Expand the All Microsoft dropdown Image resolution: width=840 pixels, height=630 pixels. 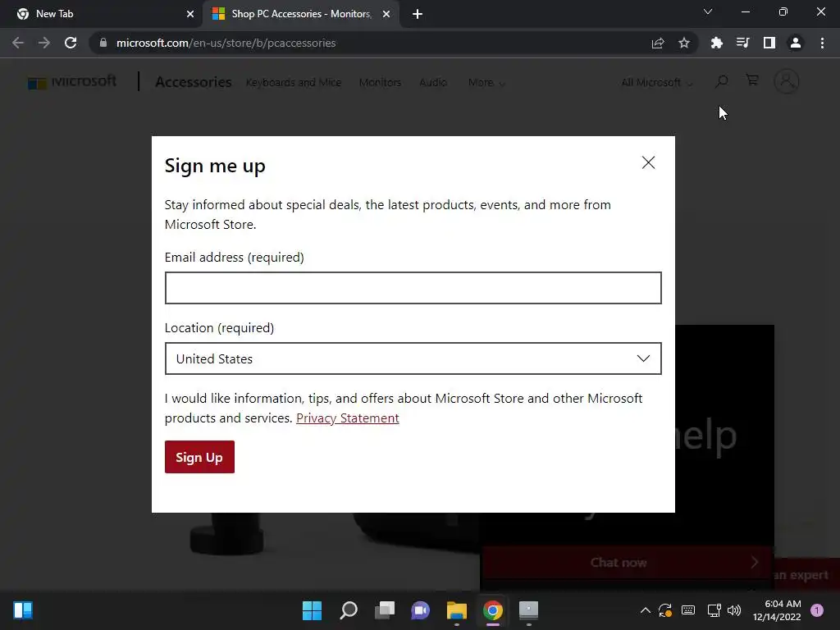[x=657, y=83]
